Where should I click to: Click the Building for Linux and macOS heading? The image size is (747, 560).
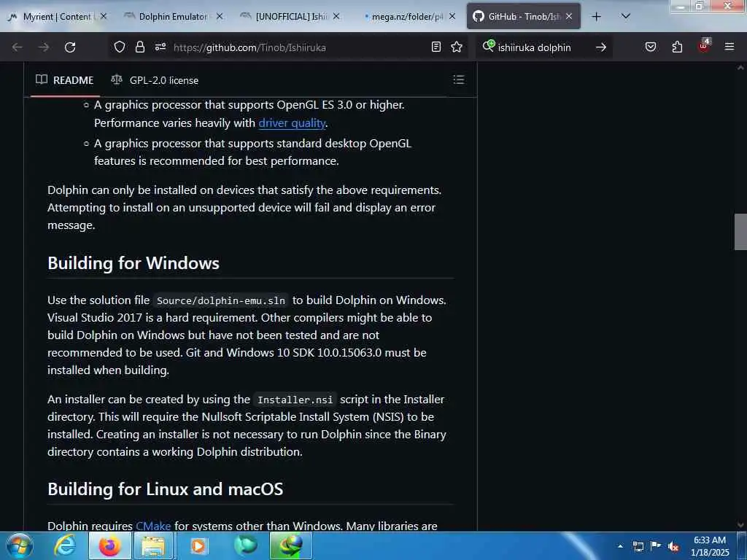click(x=166, y=489)
